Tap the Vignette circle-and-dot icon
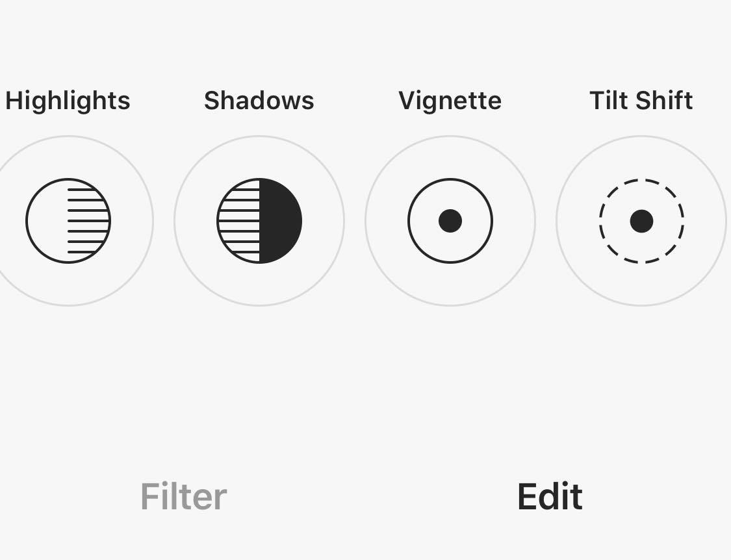The width and height of the screenshot is (731, 560). (x=450, y=221)
